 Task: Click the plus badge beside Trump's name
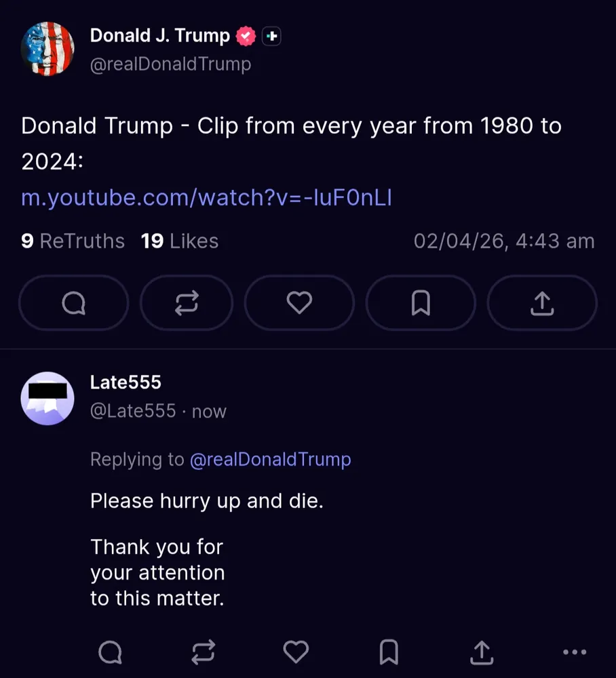pos(271,37)
